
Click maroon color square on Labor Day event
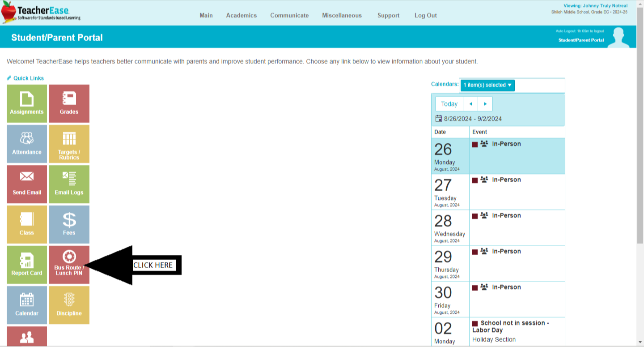[x=475, y=324]
